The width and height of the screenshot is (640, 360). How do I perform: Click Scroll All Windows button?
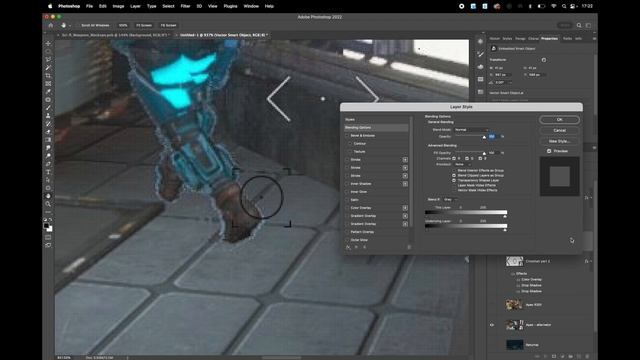pyautogui.click(x=95, y=25)
